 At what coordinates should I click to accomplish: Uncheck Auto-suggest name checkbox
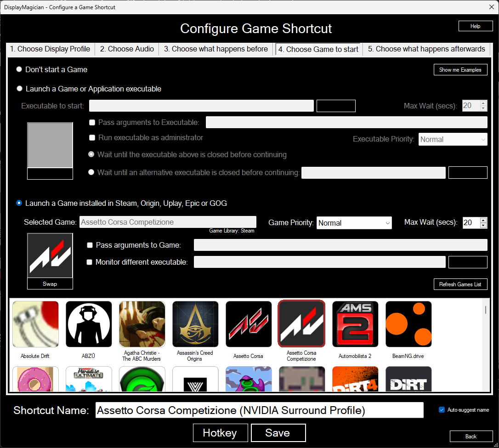click(442, 410)
